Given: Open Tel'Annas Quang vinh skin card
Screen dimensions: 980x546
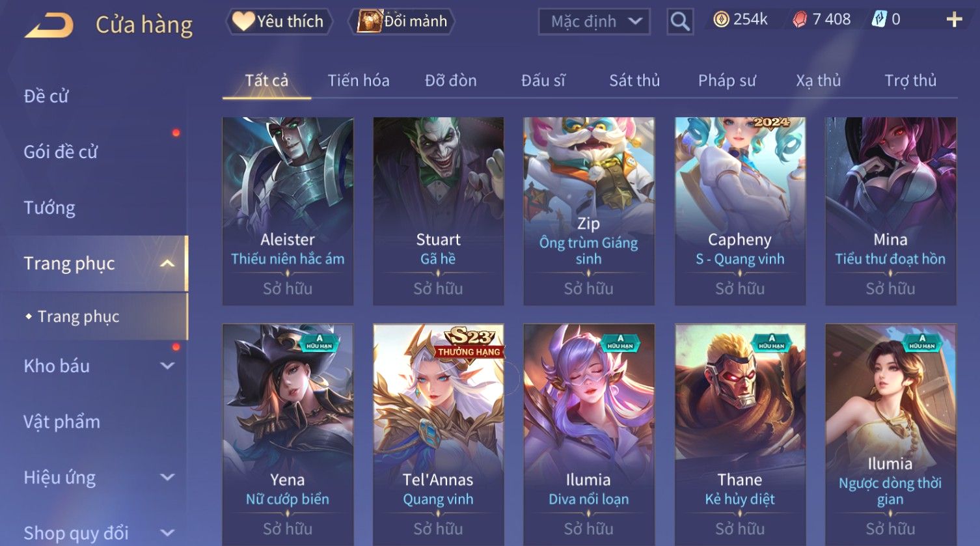Looking at the screenshot, I should [438, 435].
